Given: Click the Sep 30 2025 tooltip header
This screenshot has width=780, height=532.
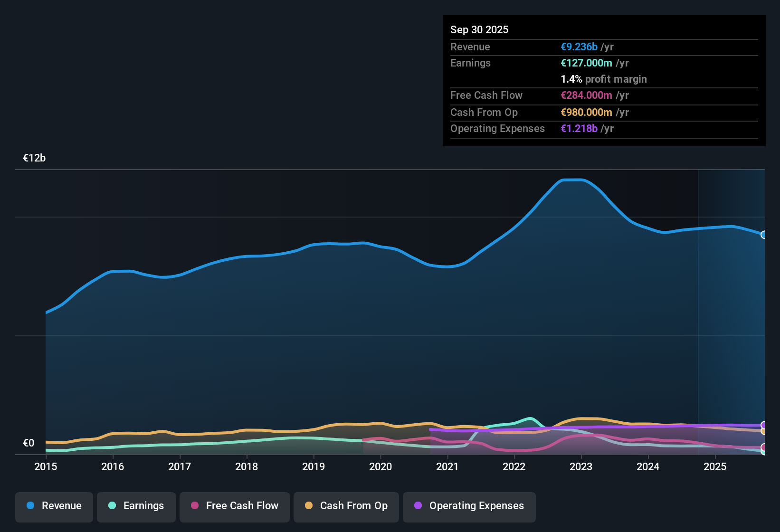Looking at the screenshot, I should (x=479, y=29).
